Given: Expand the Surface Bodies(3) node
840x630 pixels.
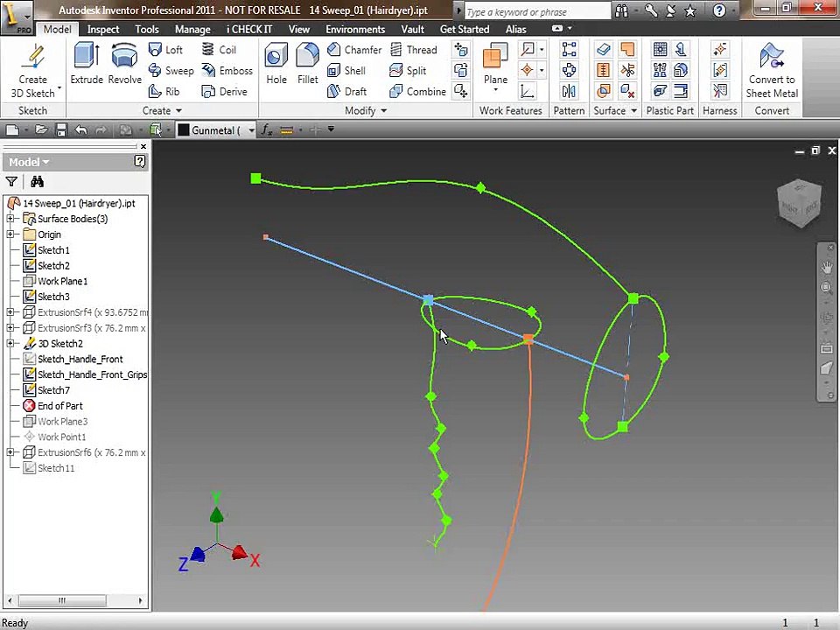Looking at the screenshot, I should pyautogui.click(x=10, y=219).
